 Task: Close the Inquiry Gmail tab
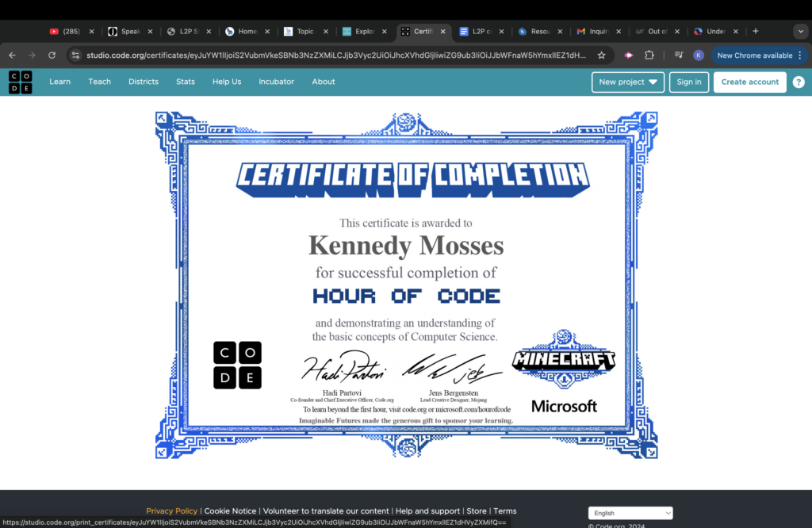(x=619, y=32)
